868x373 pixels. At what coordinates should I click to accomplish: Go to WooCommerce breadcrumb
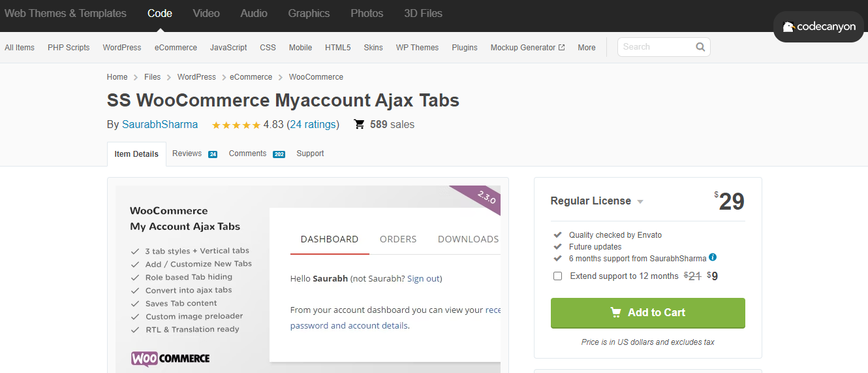(x=316, y=77)
